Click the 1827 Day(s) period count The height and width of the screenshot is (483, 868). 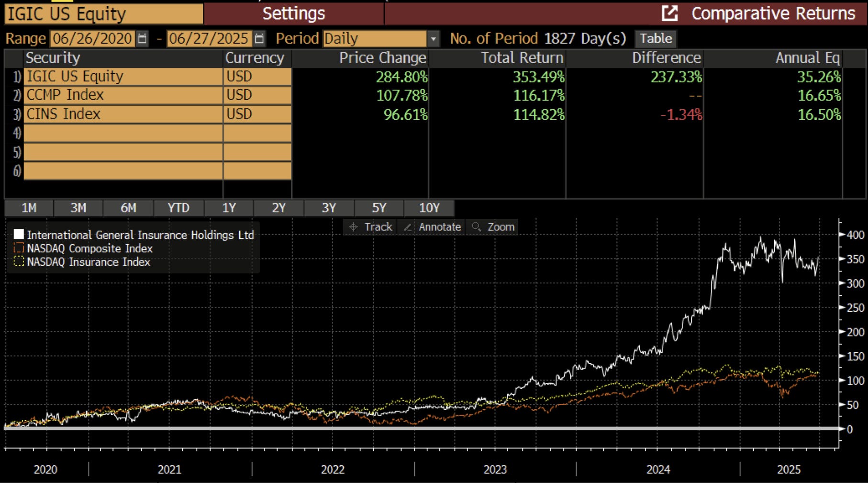585,38
